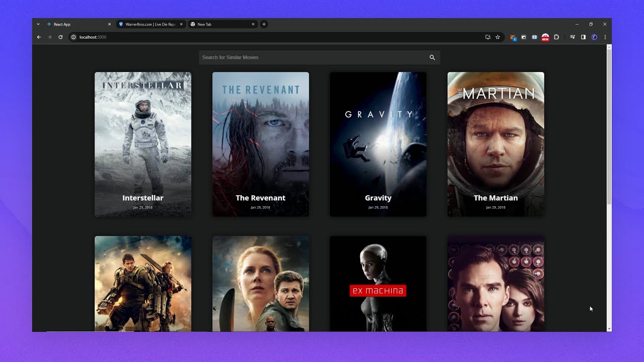The image size is (644, 362).
Task: Click the page vertical scrollbar thumb
Action: pos(609,126)
